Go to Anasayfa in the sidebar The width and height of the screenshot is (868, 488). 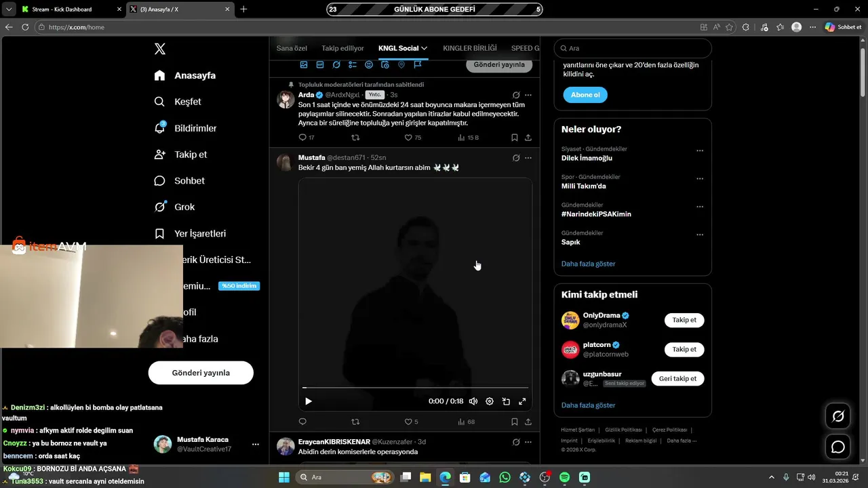coord(184,75)
